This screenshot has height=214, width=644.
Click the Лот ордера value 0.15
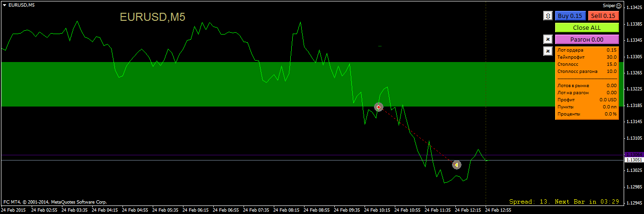click(x=611, y=50)
